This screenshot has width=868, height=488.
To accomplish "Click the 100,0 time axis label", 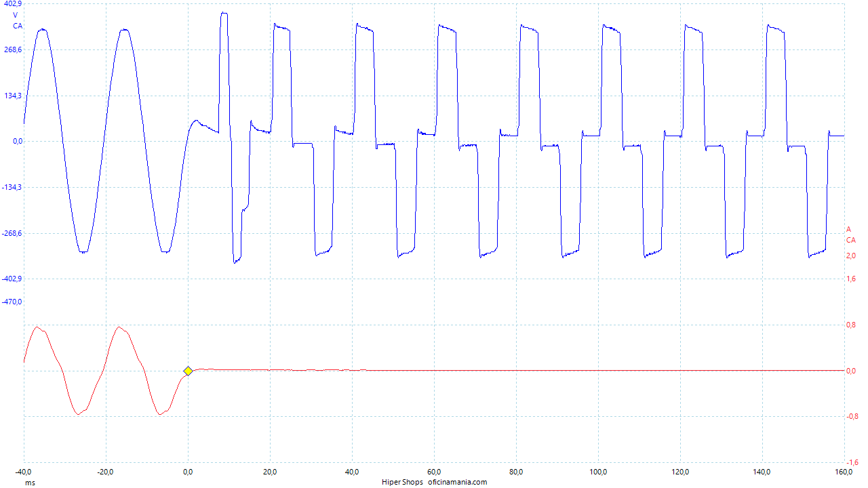I will click(x=598, y=472).
